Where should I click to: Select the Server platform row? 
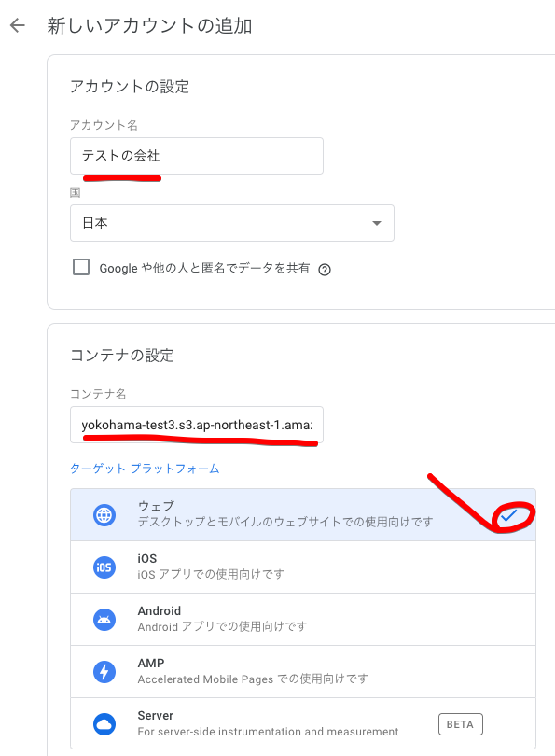tap(280, 722)
